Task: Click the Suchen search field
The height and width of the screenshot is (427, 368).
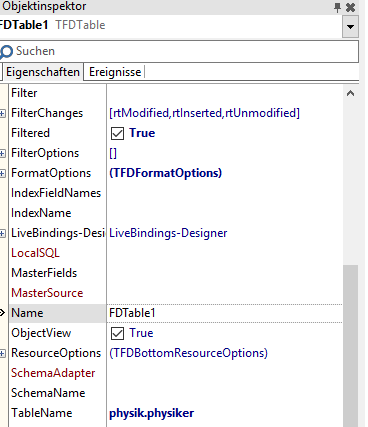Action: pyautogui.click(x=179, y=51)
